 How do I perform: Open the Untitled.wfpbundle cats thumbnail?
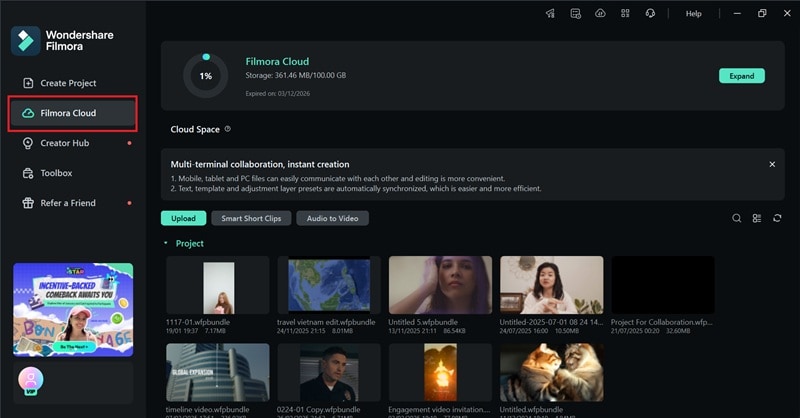pos(552,373)
